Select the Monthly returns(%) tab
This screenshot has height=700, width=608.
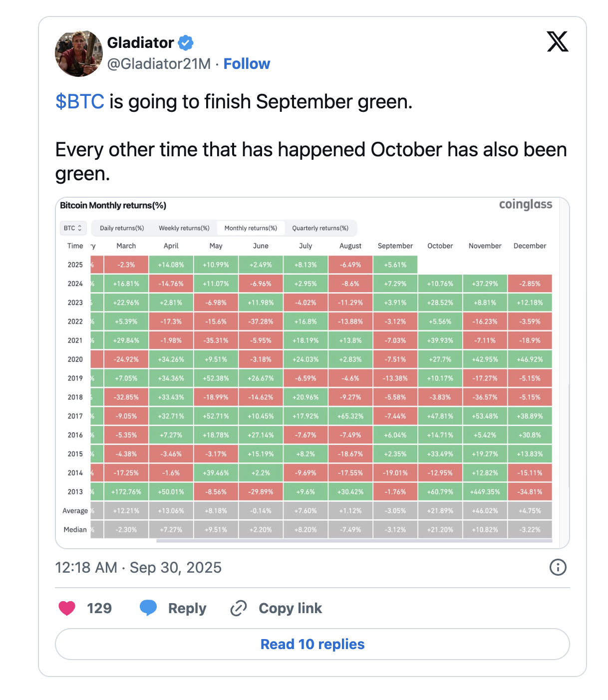(251, 228)
